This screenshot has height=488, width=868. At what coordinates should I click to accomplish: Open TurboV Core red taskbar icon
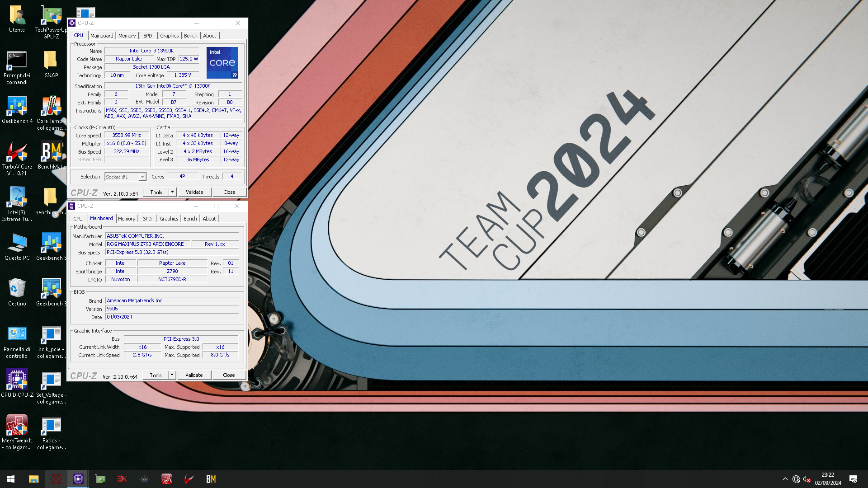click(x=189, y=479)
